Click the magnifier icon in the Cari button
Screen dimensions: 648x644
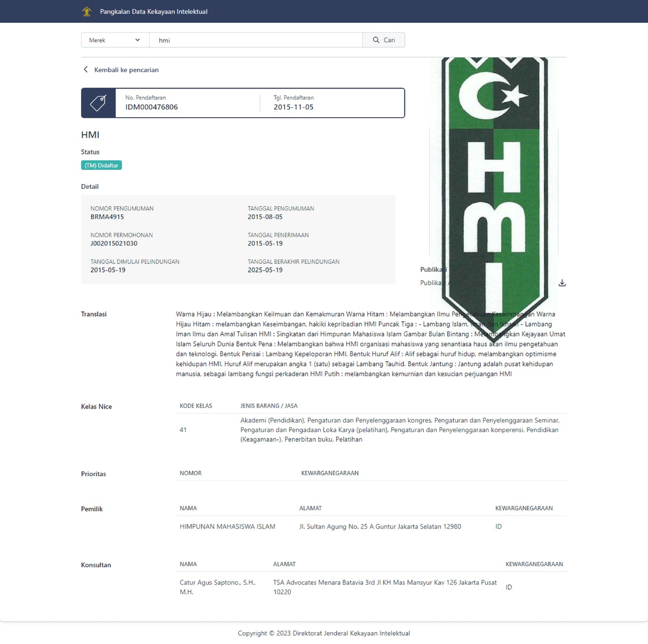376,40
